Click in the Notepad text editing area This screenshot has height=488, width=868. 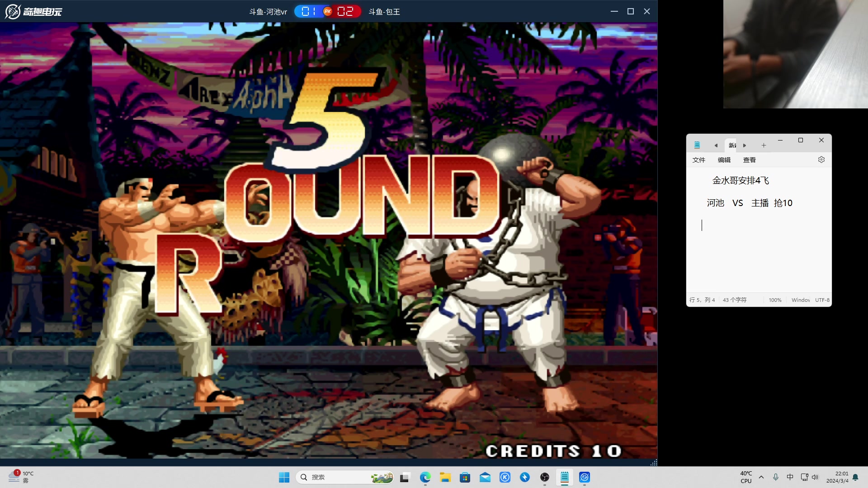pos(759,230)
